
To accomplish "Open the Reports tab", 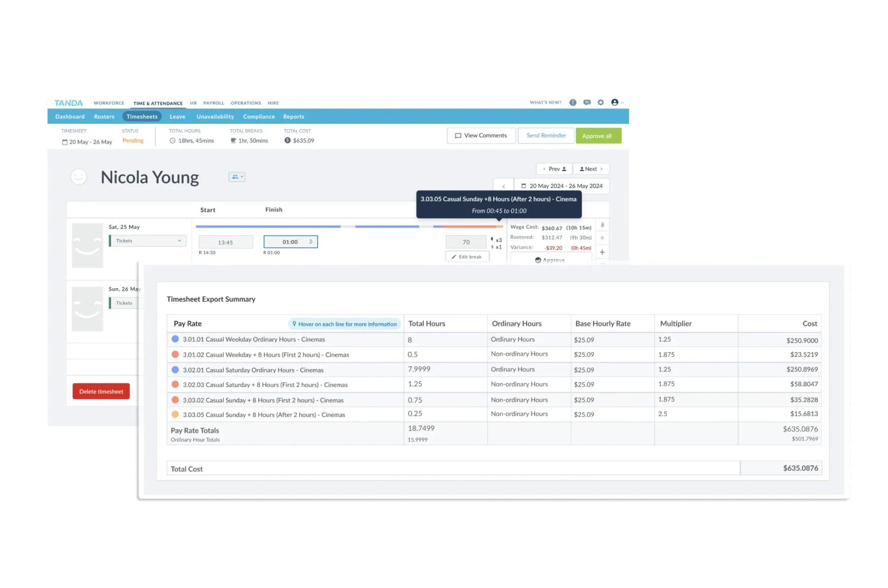I will (x=294, y=117).
